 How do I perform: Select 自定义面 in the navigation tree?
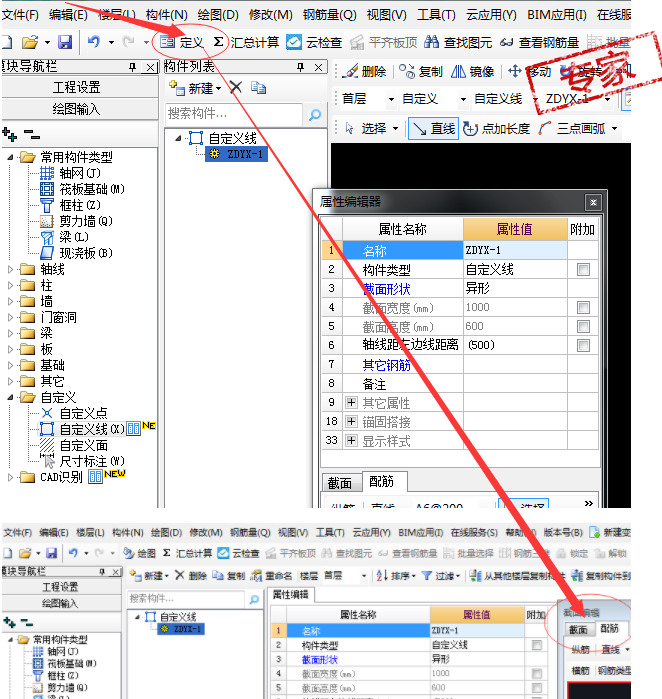click(74, 445)
